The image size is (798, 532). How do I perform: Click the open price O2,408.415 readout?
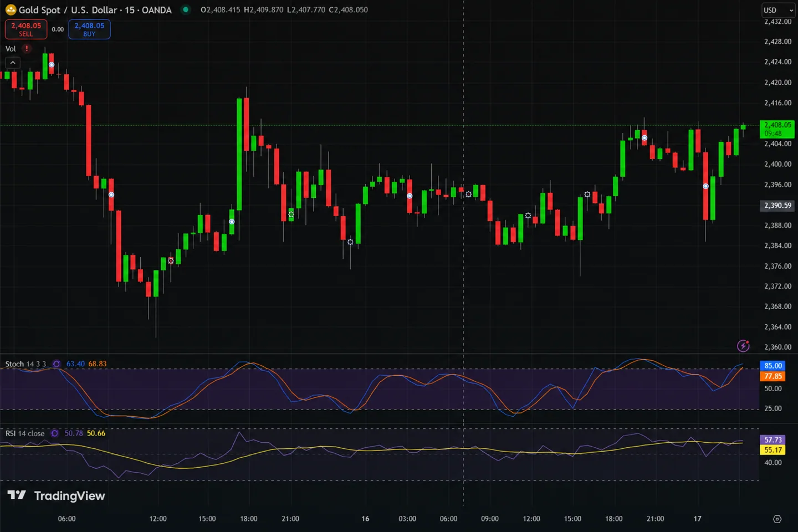(221, 10)
